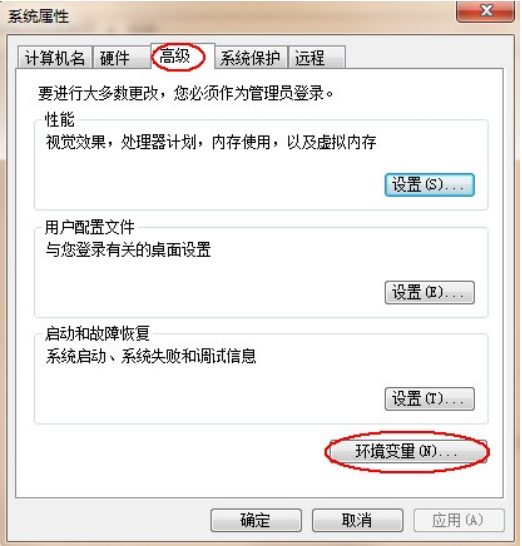Click the 用户配置文件 group label
This screenshot has width=522, height=546.
(x=89, y=227)
